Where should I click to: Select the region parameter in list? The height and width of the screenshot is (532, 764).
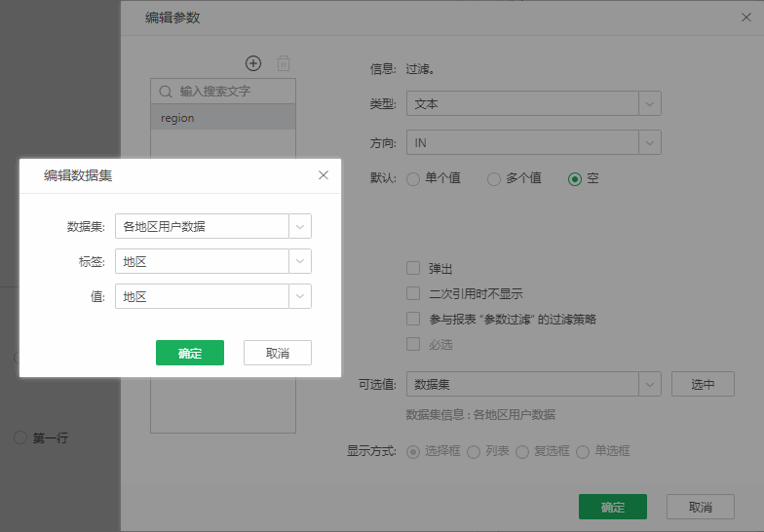point(223,118)
